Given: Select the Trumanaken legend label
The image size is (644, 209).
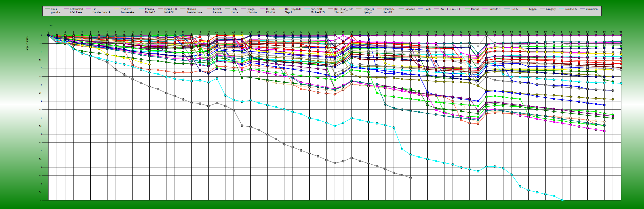Looking at the screenshot, I should [x=128, y=13].
